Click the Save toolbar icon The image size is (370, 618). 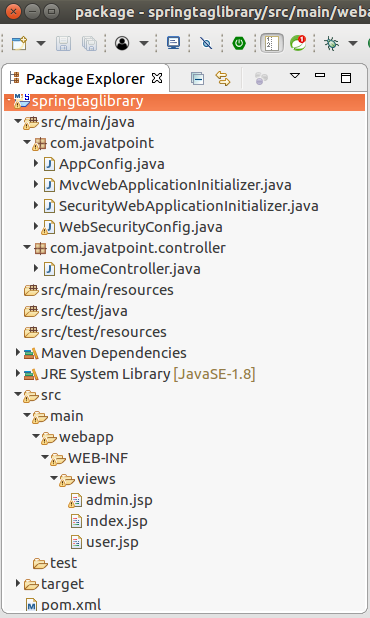click(63, 43)
